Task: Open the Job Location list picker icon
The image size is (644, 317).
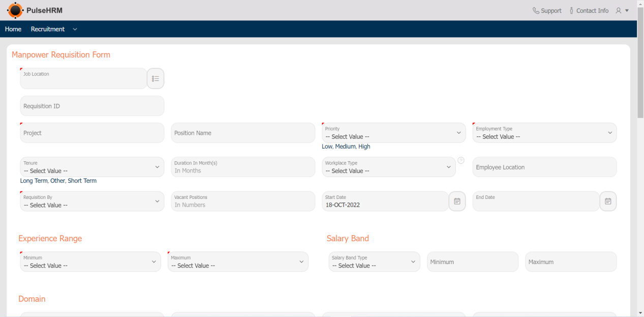Action: [156, 79]
